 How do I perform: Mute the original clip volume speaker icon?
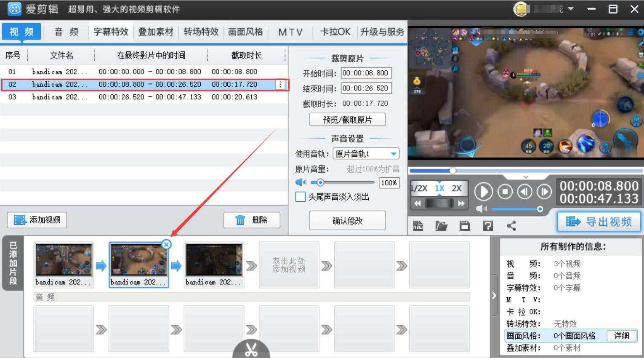(x=301, y=182)
